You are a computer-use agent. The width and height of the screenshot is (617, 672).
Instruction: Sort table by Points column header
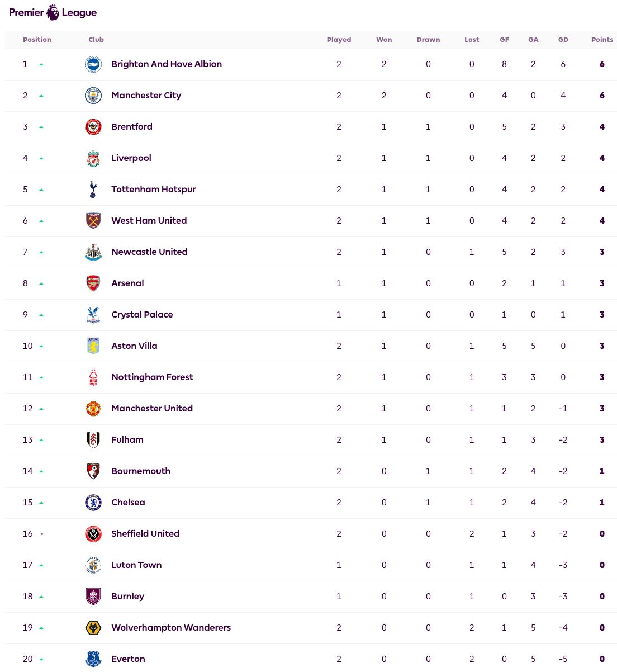click(x=602, y=40)
